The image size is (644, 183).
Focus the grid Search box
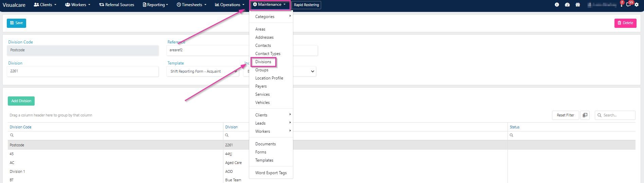click(615, 115)
